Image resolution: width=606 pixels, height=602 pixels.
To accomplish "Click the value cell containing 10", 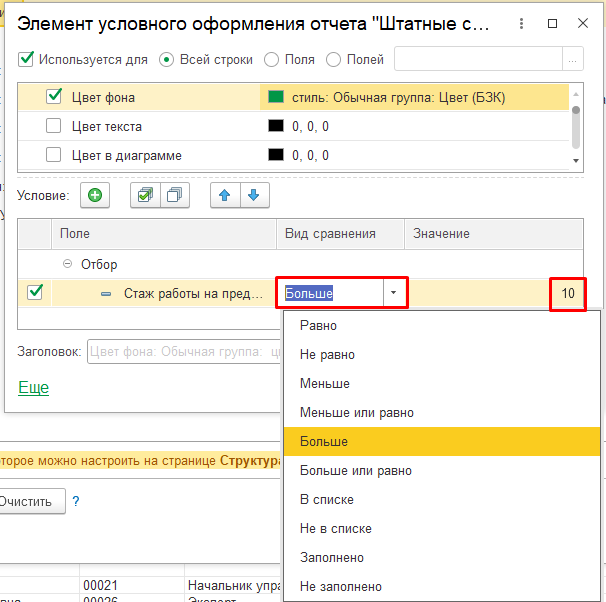I will pyautogui.click(x=567, y=294).
